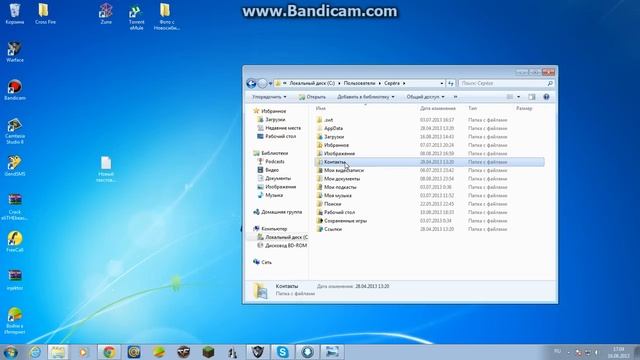Open the SendSMS desktop shortcut
The image size is (640, 360).
(15, 166)
